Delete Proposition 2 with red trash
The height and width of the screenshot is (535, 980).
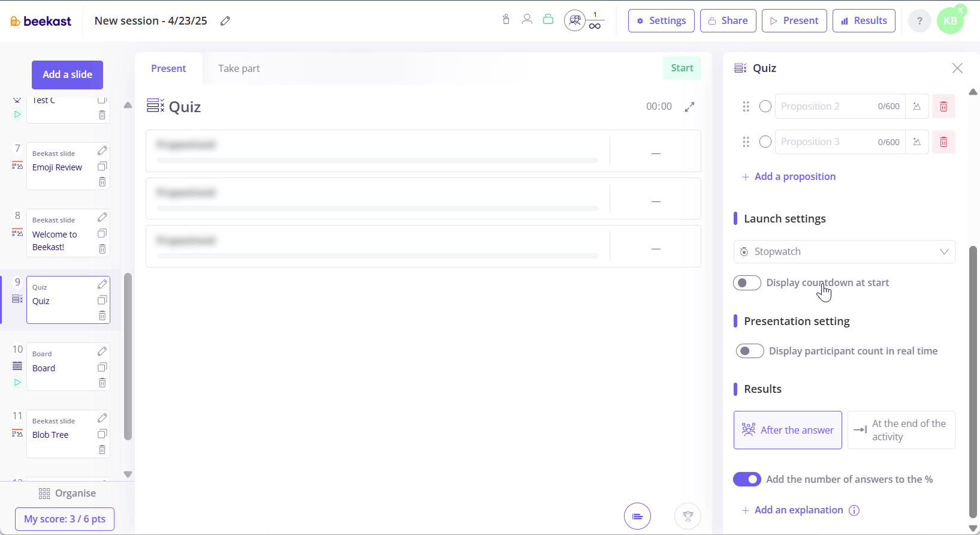(x=943, y=106)
